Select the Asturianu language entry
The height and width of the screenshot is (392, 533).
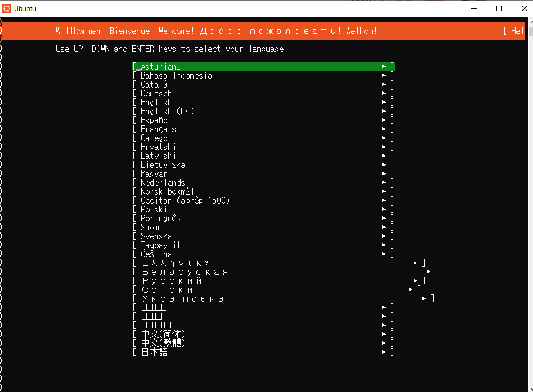click(x=263, y=66)
